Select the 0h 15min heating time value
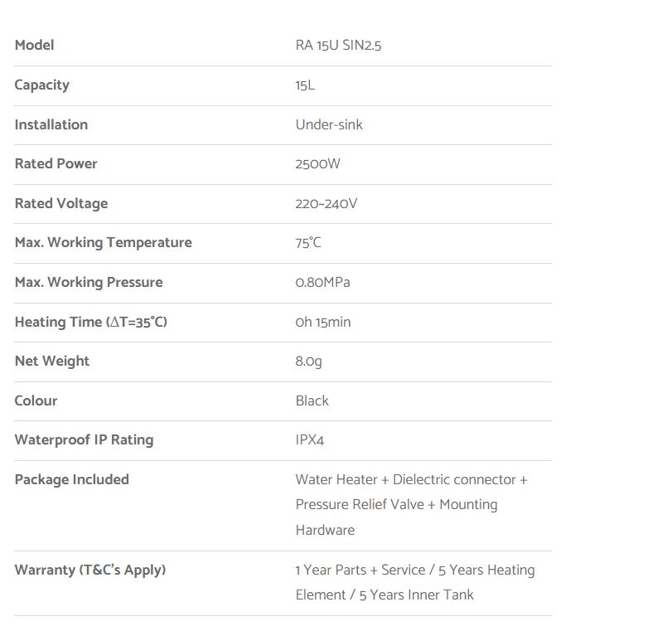Viewport: 672px width, 631px height. tap(322, 322)
